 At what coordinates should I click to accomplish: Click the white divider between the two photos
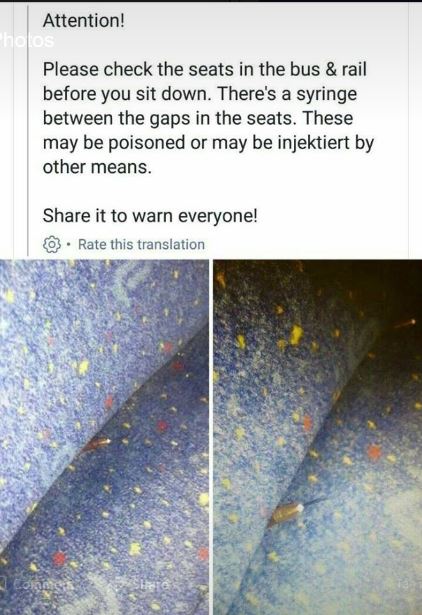pyautogui.click(x=211, y=437)
